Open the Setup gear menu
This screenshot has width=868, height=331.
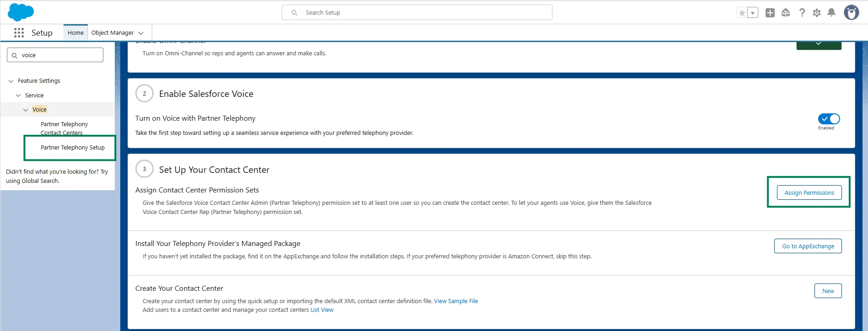click(x=817, y=13)
